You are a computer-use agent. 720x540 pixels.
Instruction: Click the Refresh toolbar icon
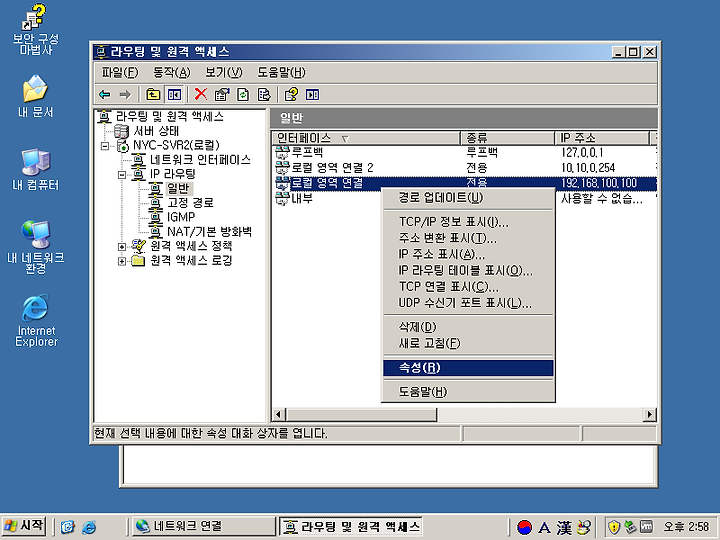pos(243,95)
